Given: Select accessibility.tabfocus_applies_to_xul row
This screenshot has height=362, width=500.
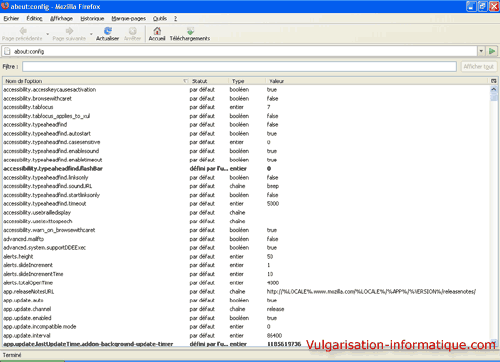Looking at the screenshot, I should (246, 116).
